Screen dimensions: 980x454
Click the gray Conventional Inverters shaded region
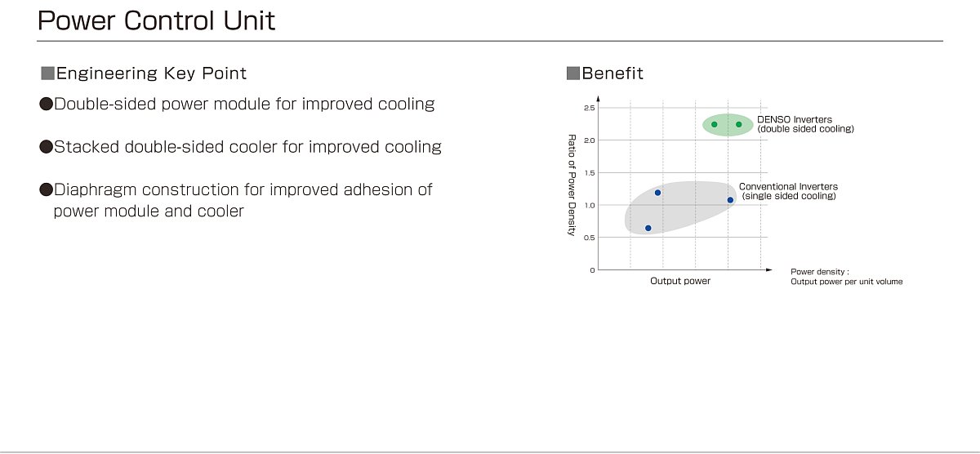pos(679,207)
